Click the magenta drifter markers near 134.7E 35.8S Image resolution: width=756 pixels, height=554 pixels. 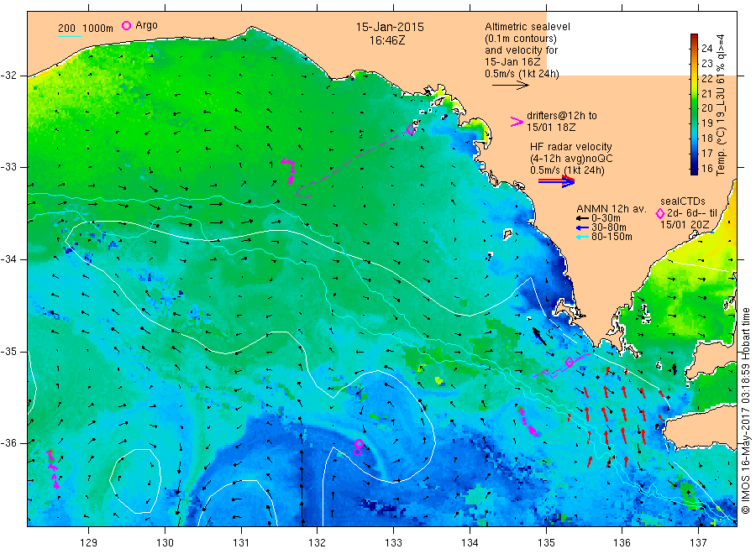pos(528,422)
